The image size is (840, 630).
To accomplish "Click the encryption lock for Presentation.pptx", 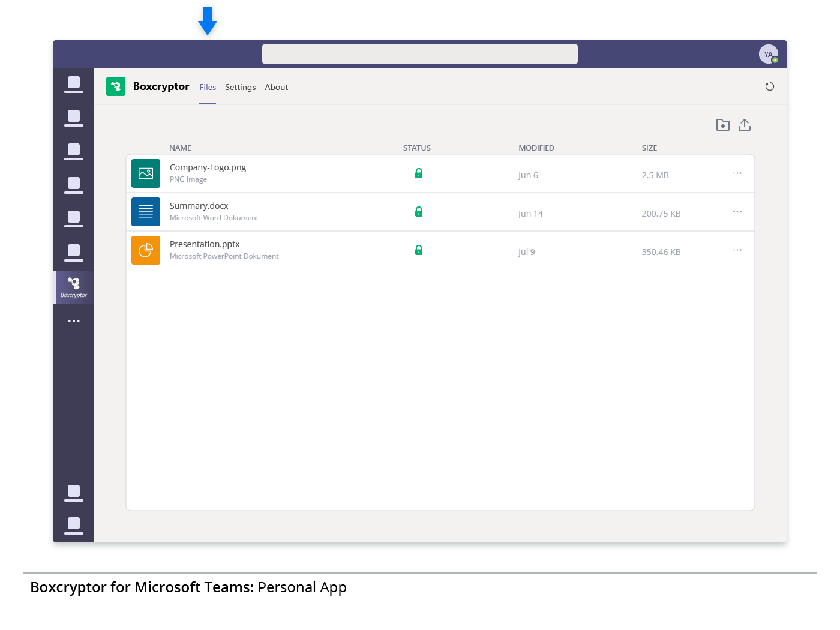I will point(419,250).
